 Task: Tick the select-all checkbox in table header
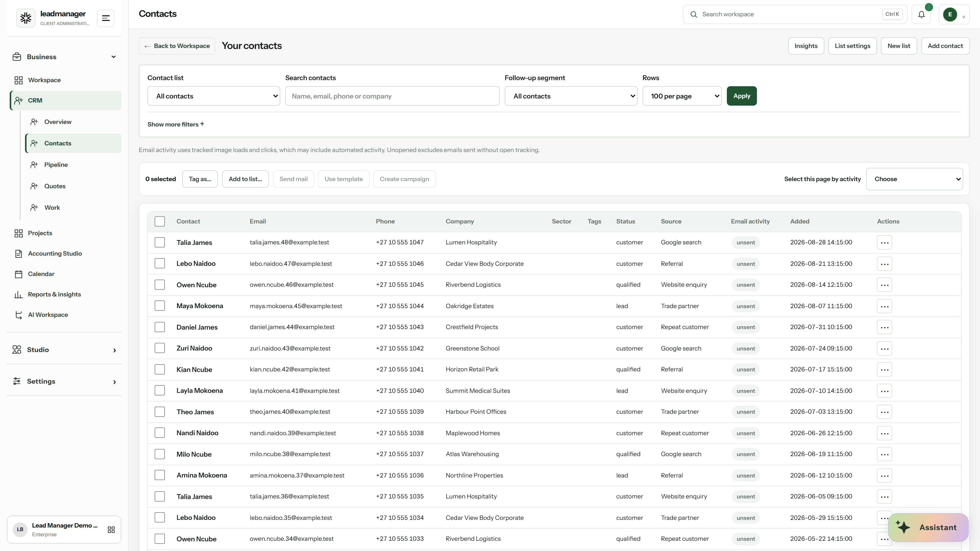click(x=160, y=221)
